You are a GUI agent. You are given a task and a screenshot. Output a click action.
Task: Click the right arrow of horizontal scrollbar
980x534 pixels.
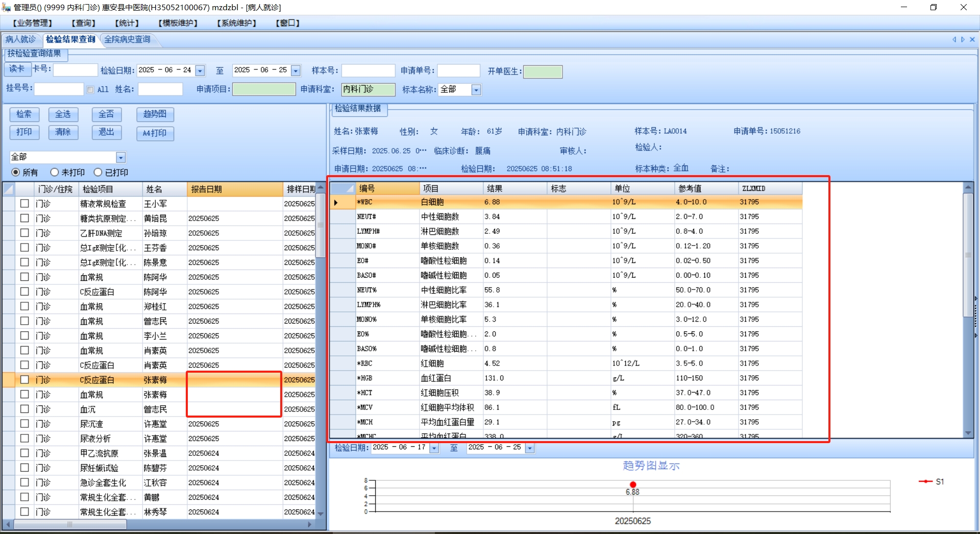[310, 524]
